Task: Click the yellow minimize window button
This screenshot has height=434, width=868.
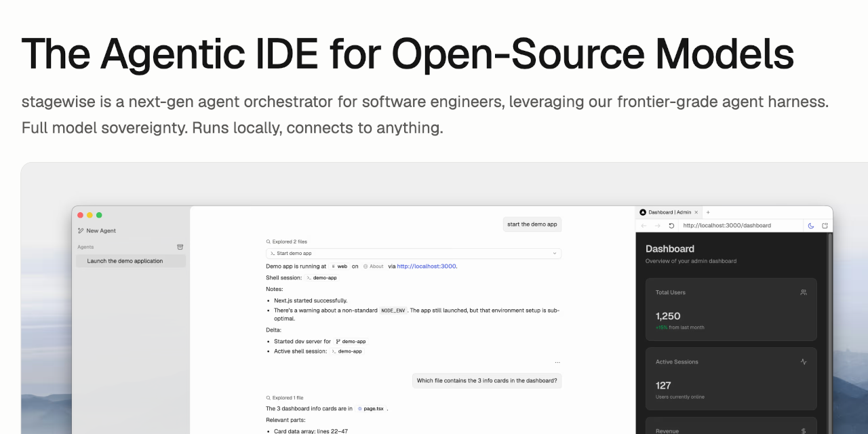Action: [x=90, y=215]
